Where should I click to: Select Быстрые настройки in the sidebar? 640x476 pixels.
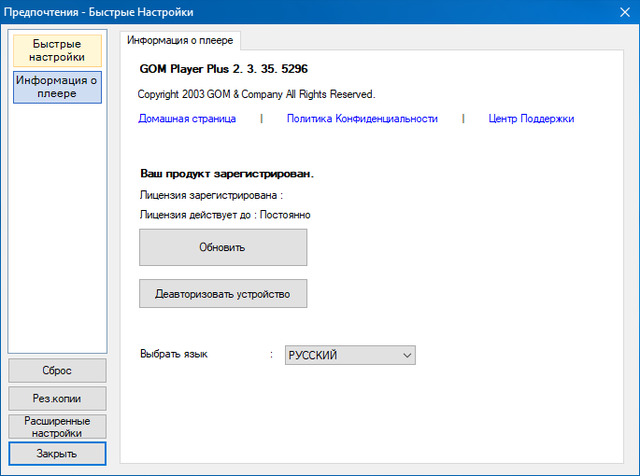pos(57,51)
